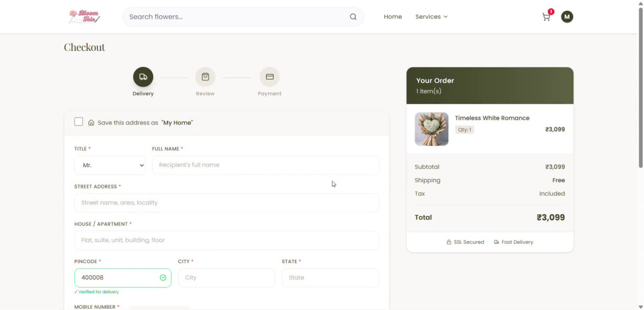Click the Tax Included value

(552, 194)
